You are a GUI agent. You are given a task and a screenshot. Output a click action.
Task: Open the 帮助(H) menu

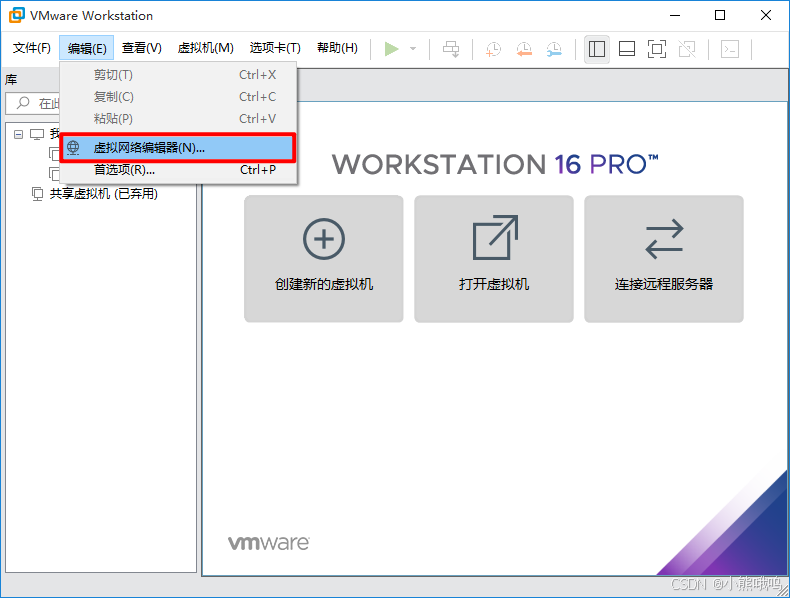(337, 48)
